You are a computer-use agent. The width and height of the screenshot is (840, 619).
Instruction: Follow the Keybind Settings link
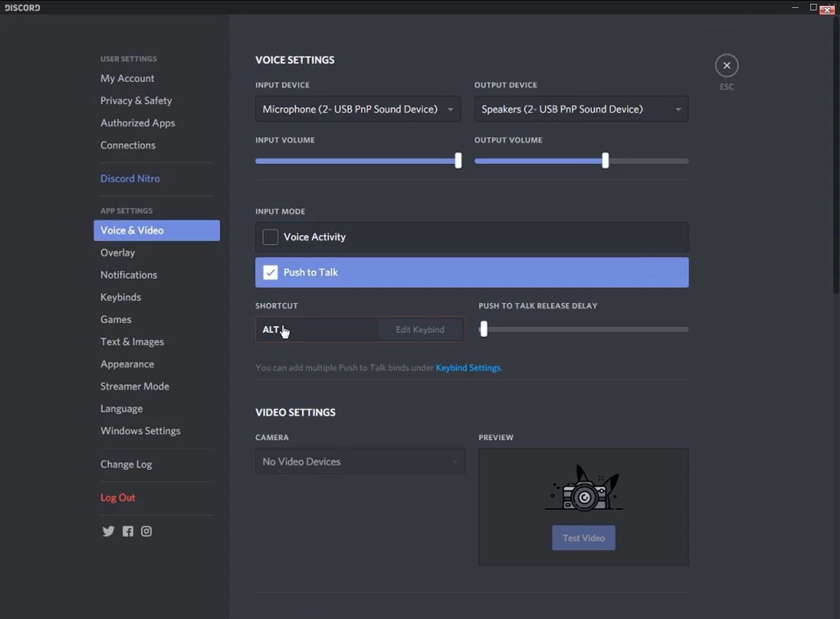click(x=468, y=368)
